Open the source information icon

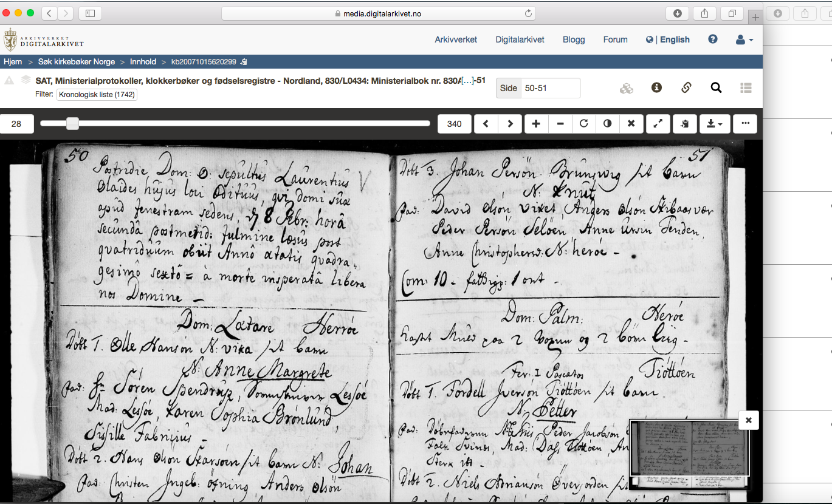(656, 87)
